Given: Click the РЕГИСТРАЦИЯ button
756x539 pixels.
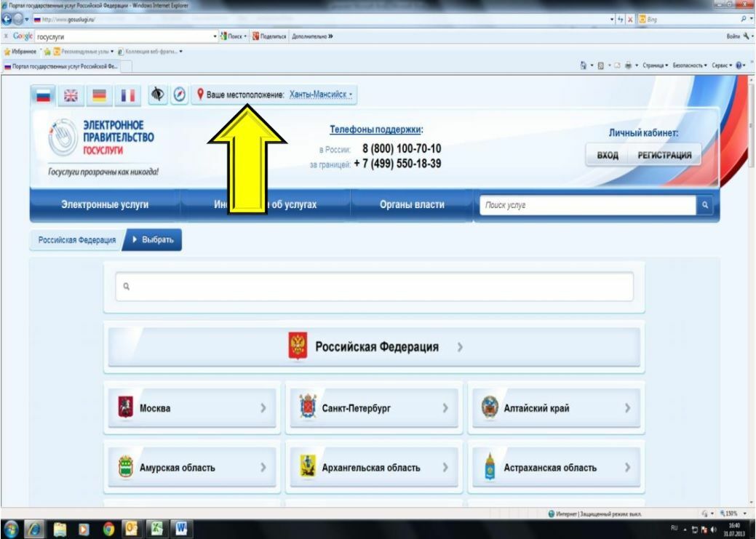Looking at the screenshot, I should tap(664, 155).
